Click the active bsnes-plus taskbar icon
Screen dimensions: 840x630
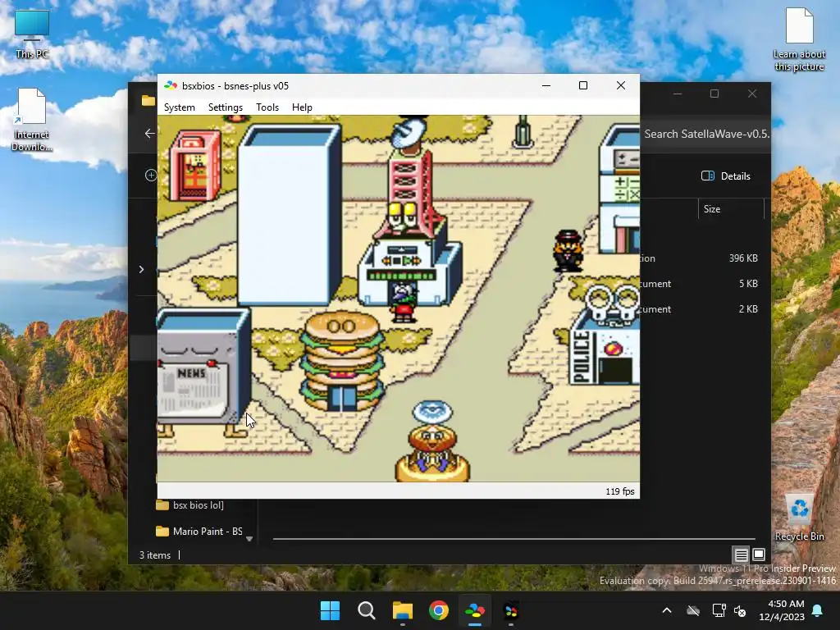pos(475,610)
